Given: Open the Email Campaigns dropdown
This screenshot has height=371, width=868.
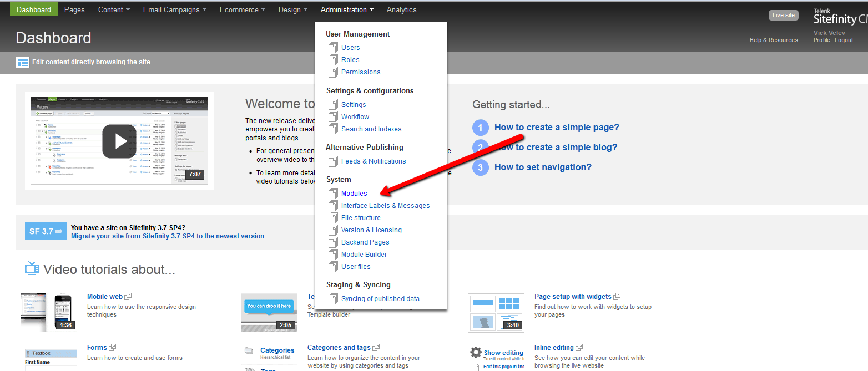Looking at the screenshot, I should (174, 9).
